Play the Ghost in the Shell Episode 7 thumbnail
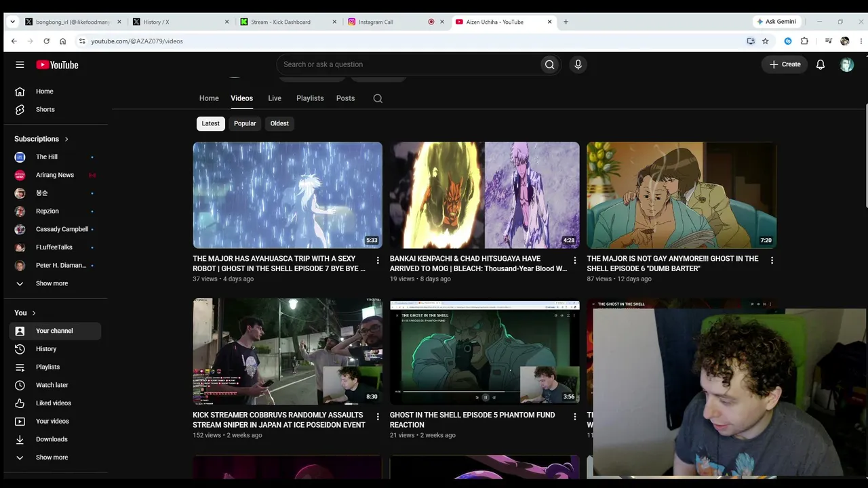The width and height of the screenshot is (868, 488). pyautogui.click(x=288, y=195)
